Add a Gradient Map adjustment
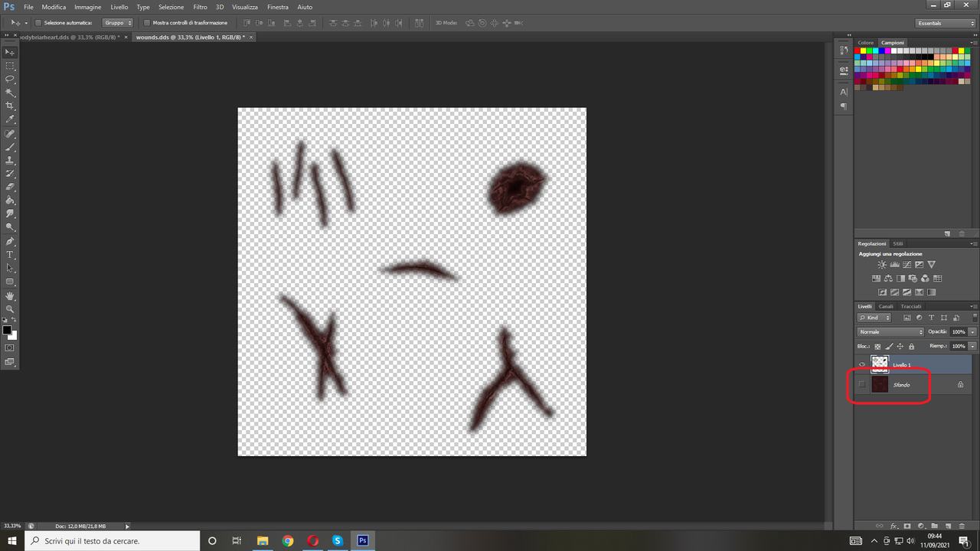Image resolution: width=980 pixels, height=551 pixels. point(931,292)
